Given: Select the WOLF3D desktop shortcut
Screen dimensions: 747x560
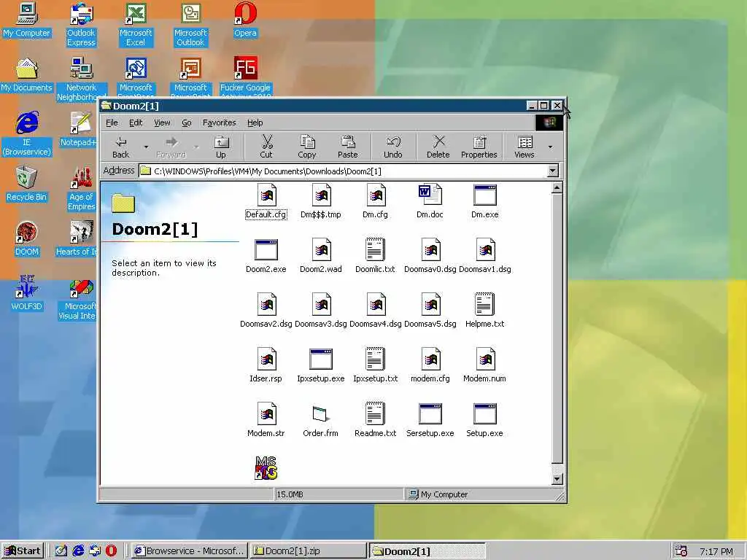Looking at the screenshot, I should click(26, 294).
